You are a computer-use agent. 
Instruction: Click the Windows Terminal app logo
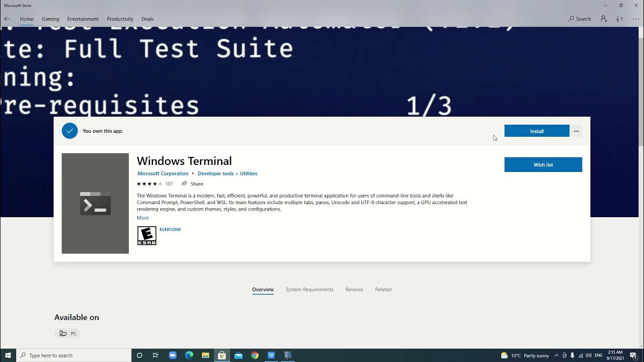[x=95, y=203]
